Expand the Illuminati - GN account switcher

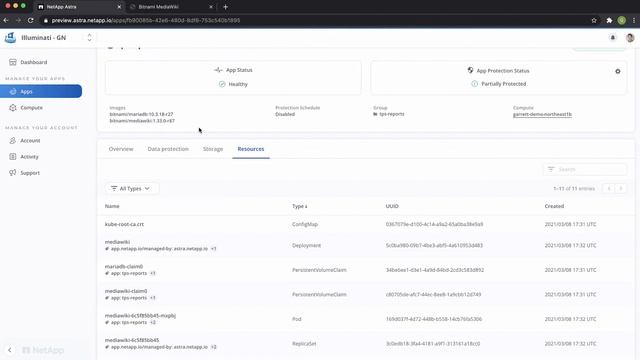89,38
